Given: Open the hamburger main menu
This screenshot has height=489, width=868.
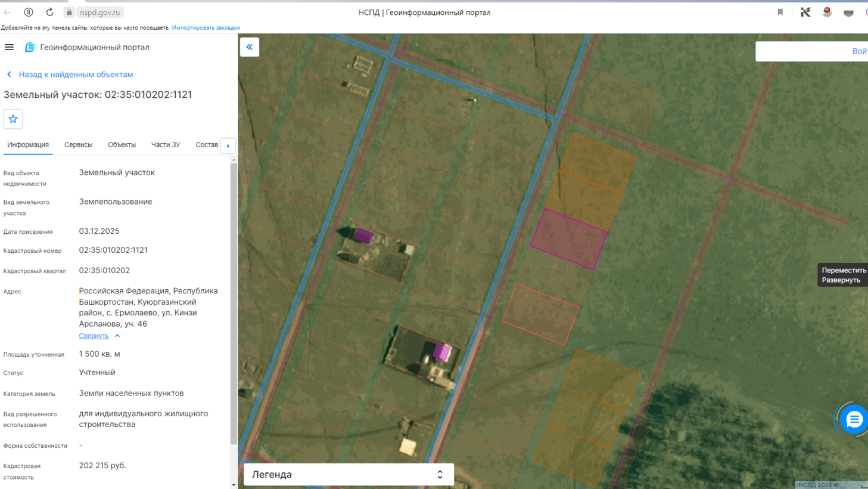Looking at the screenshot, I should [x=9, y=47].
